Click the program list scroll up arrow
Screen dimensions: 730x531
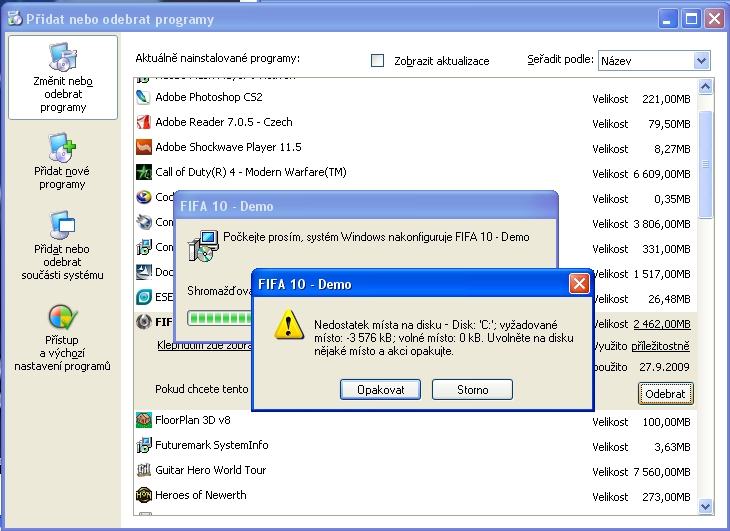tap(705, 87)
